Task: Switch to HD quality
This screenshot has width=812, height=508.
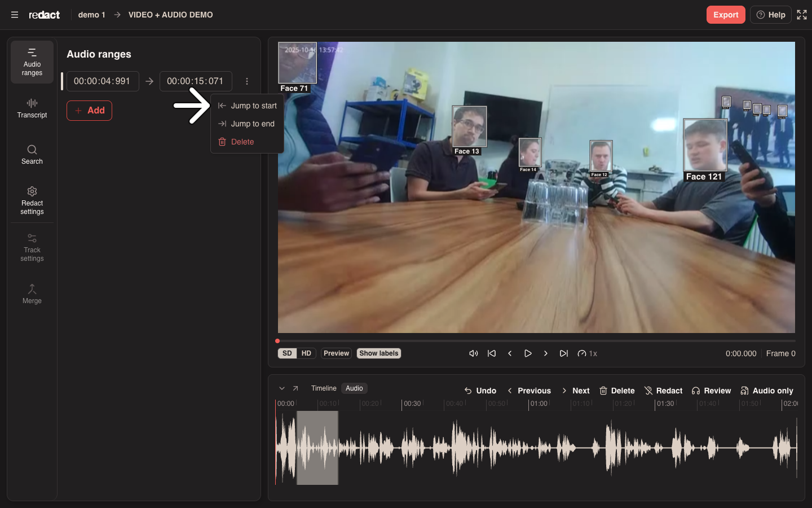Action: pos(306,353)
